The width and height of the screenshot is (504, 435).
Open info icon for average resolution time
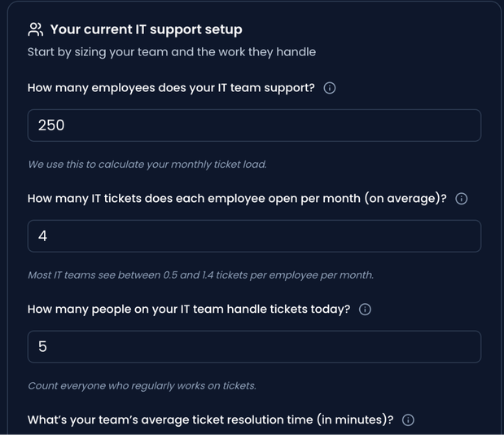[x=409, y=420]
